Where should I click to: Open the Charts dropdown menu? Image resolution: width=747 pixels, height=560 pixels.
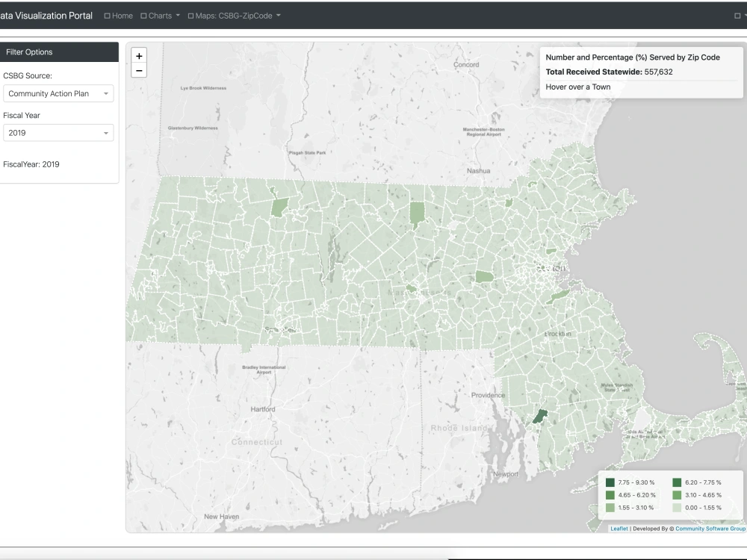click(160, 15)
